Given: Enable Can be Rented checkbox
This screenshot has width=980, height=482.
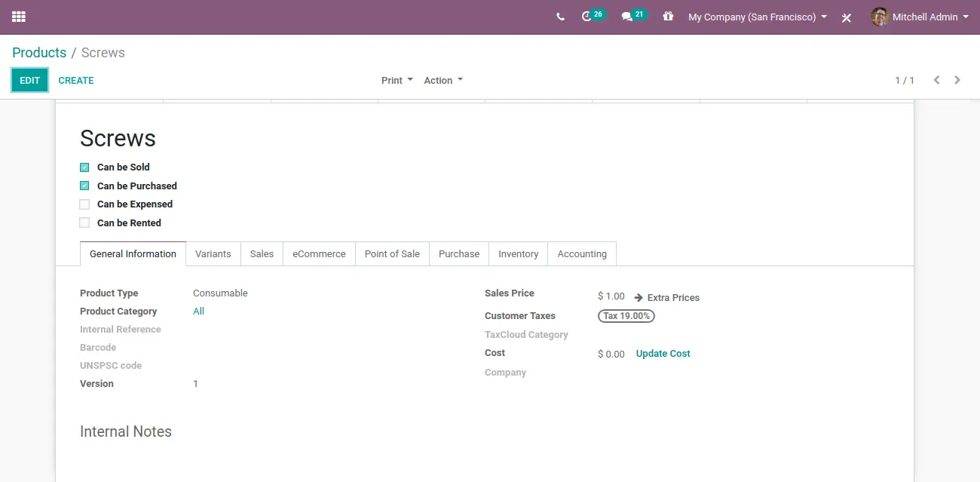Looking at the screenshot, I should (x=84, y=223).
